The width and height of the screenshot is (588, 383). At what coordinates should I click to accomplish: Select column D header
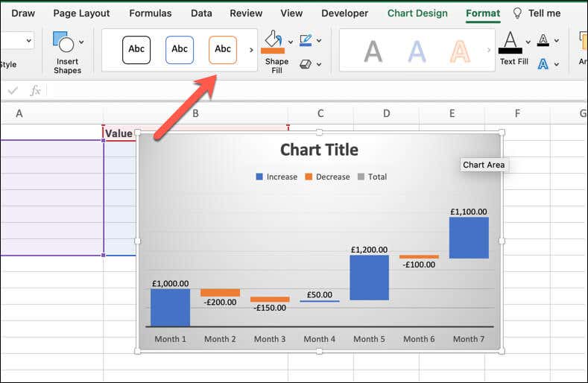tap(386, 113)
